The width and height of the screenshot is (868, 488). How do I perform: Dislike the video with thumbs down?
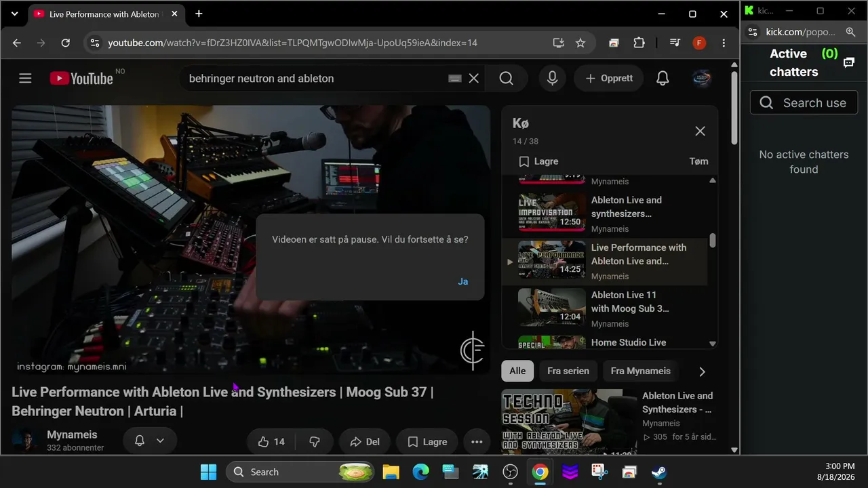(x=315, y=442)
